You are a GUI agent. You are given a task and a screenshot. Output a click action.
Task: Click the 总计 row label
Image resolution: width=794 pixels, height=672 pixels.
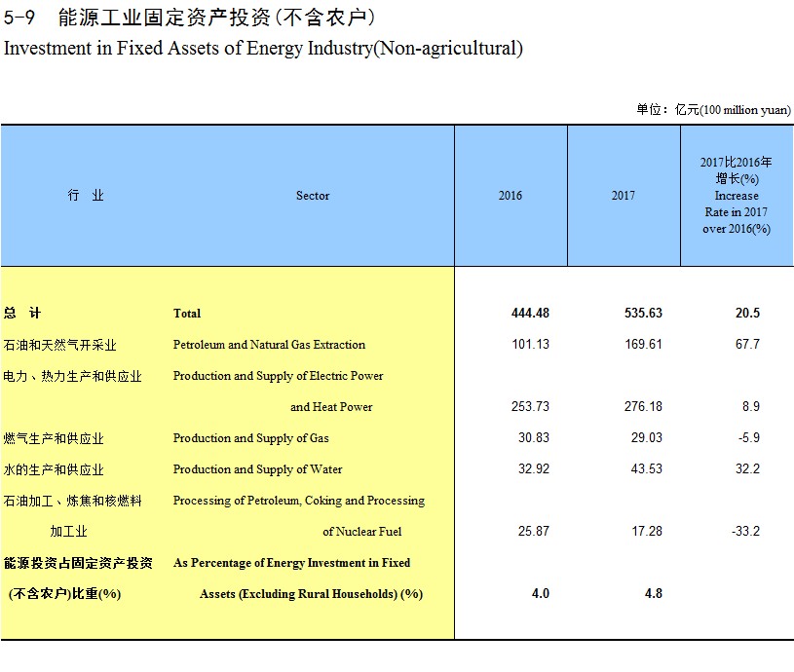[21, 313]
